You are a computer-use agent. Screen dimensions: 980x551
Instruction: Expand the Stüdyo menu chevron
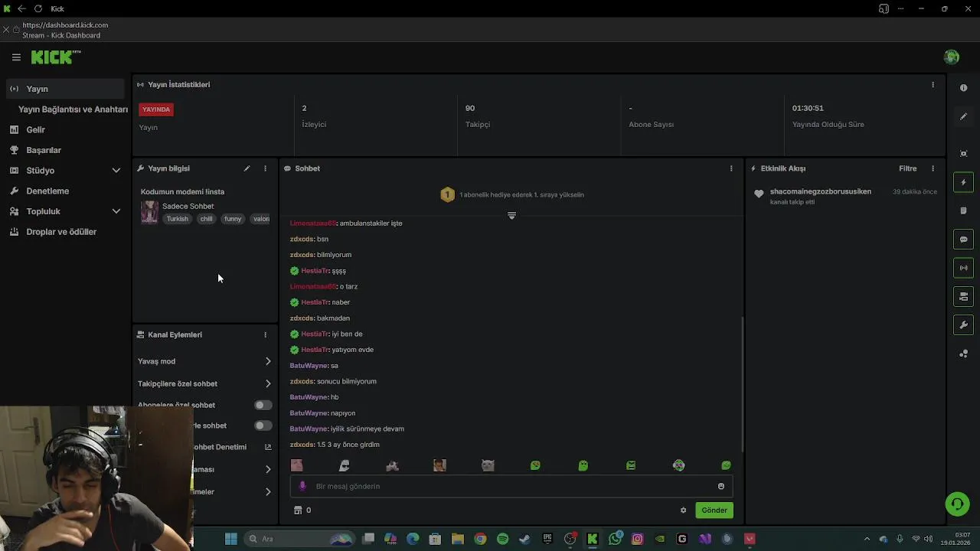pyautogui.click(x=116, y=171)
